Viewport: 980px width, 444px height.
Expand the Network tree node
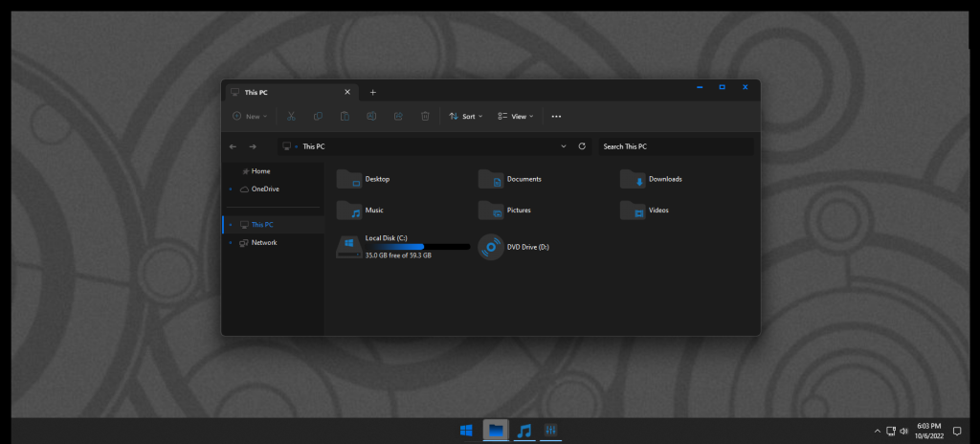[231, 243]
